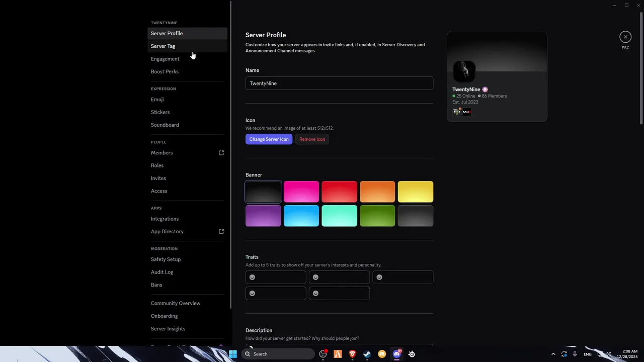This screenshot has height=362, width=644.
Task: Click the microphone tray icon
Action: 575,354
